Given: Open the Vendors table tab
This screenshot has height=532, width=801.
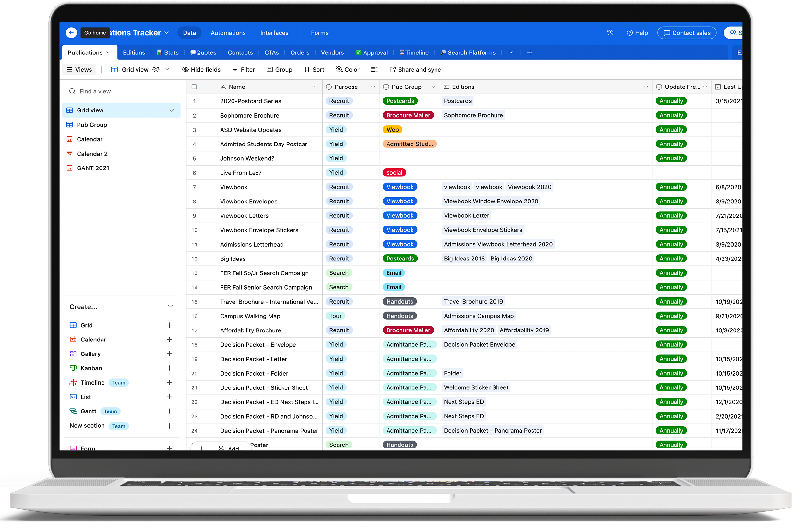Looking at the screenshot, I should 332,52.
